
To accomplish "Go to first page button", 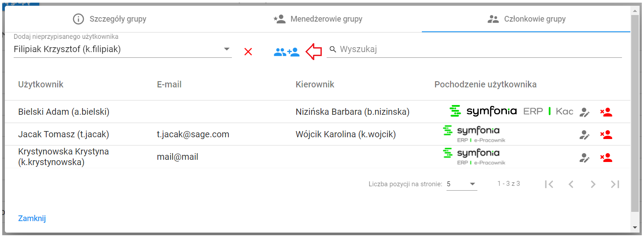I will pos(549,184).
